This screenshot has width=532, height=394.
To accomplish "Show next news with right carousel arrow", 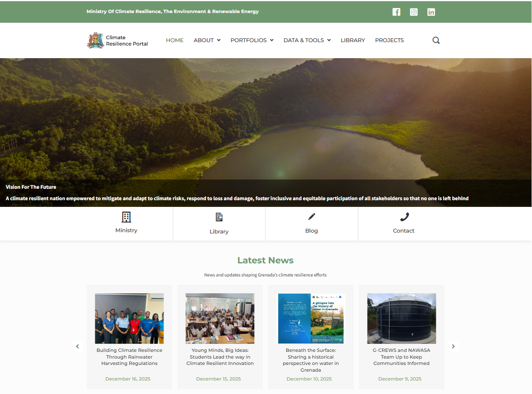I will [x=453, y=346].
